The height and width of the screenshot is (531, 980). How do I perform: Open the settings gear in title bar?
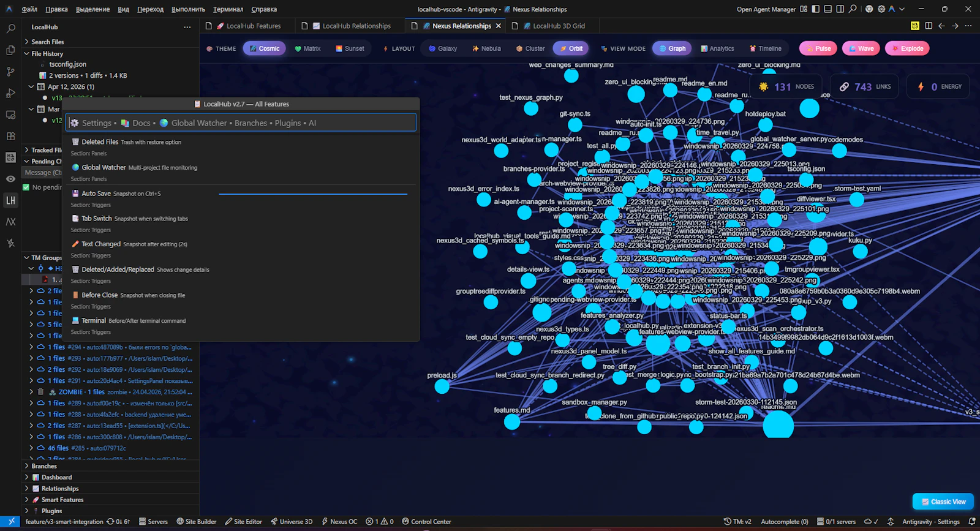[881, 9]
